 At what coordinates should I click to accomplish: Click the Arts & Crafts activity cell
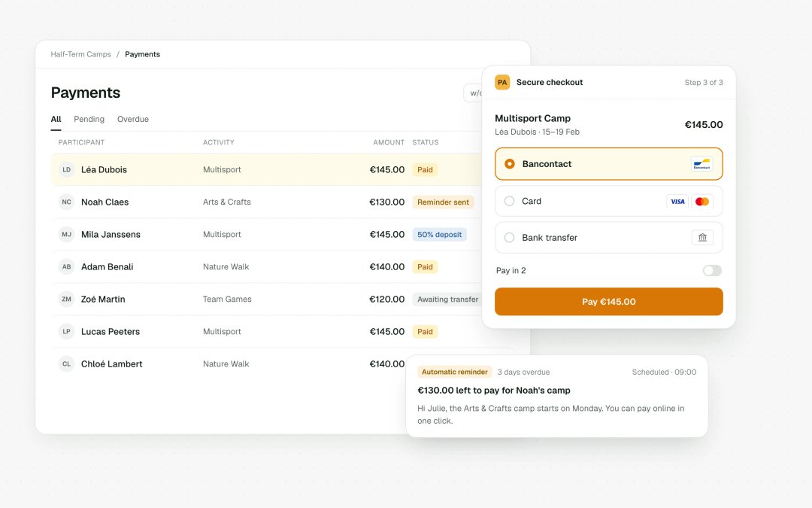click(227, 202)
